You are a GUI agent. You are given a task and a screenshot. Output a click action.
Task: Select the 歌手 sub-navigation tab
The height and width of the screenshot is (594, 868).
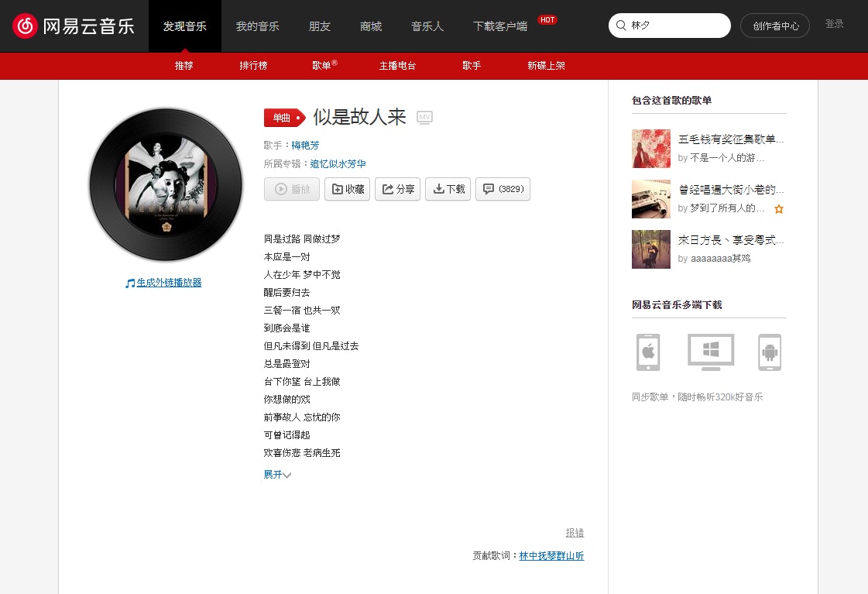pyautogui.click(x=472, y=66)
